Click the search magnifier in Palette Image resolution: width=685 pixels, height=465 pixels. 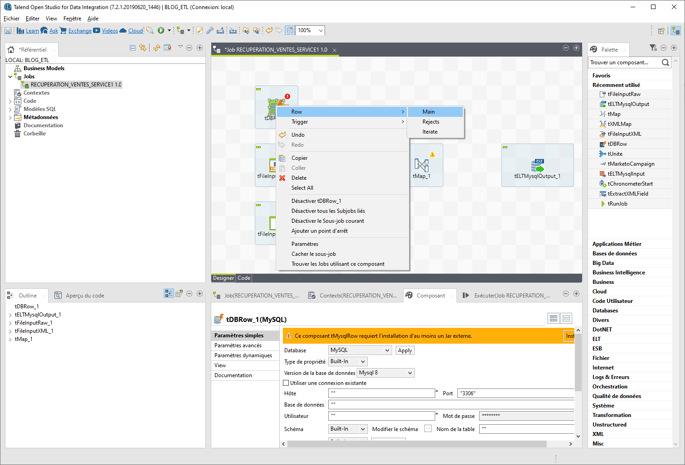tap(665, 62)
